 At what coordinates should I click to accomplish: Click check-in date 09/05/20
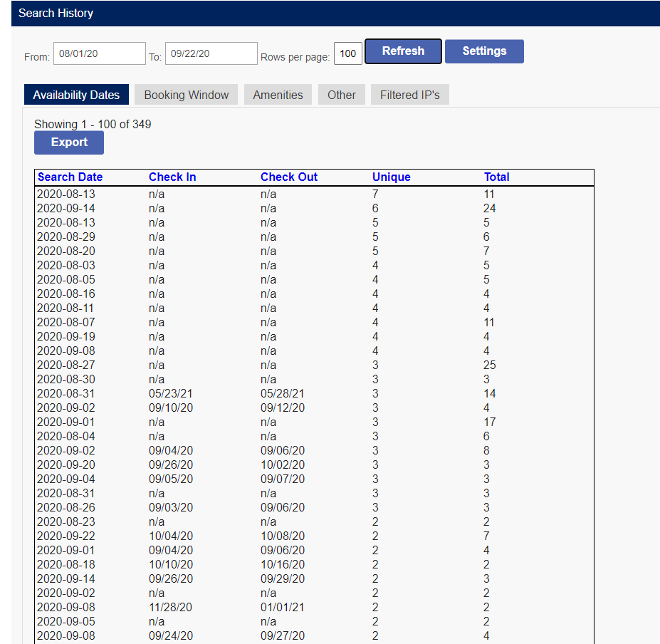point(171,479)
